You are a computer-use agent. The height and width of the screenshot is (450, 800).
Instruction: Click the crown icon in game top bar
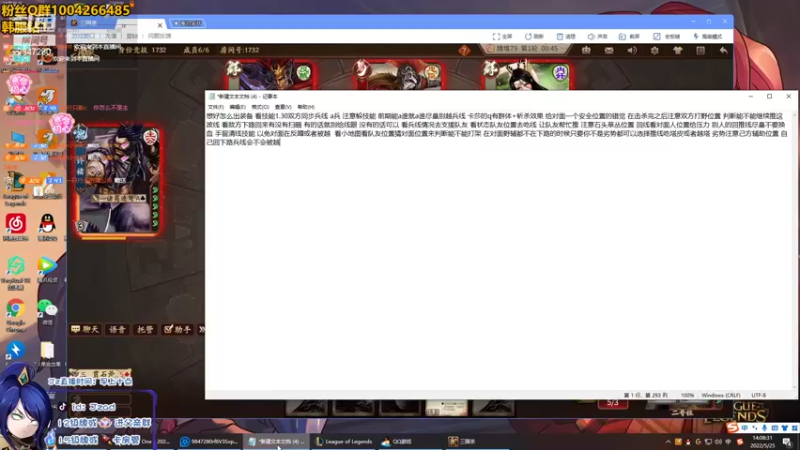click(586, 50)
